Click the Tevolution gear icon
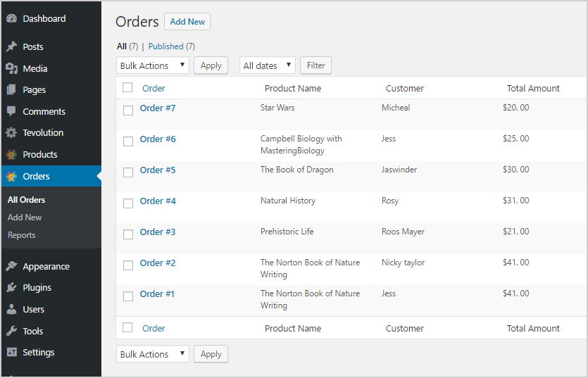 click(x=12, y=132)
